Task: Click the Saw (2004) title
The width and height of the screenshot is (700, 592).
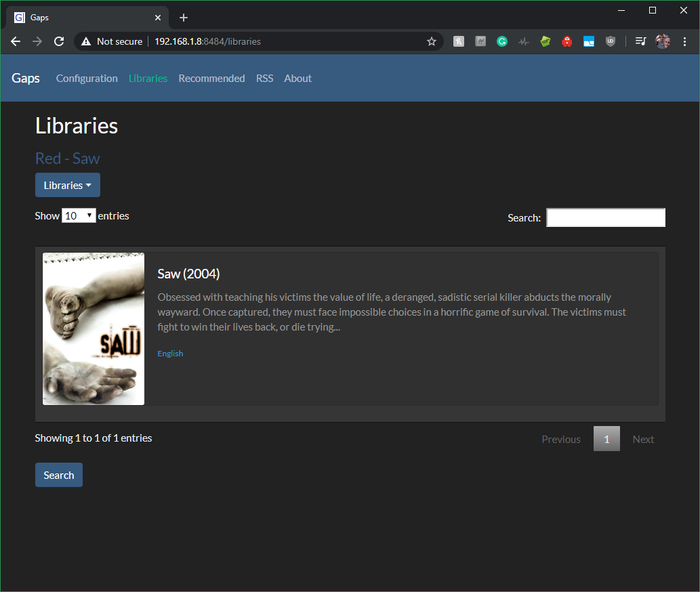Action: point(188,274)
